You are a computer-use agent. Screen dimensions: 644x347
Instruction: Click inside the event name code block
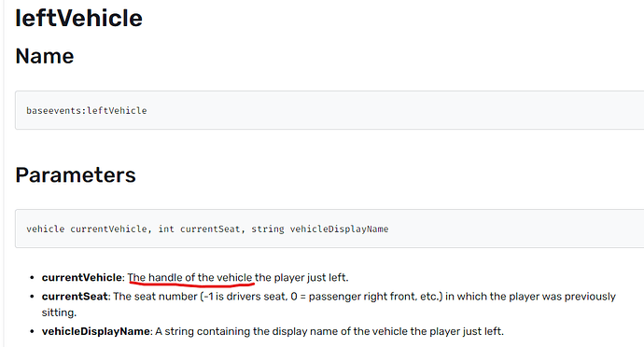(x=329, y=110)
